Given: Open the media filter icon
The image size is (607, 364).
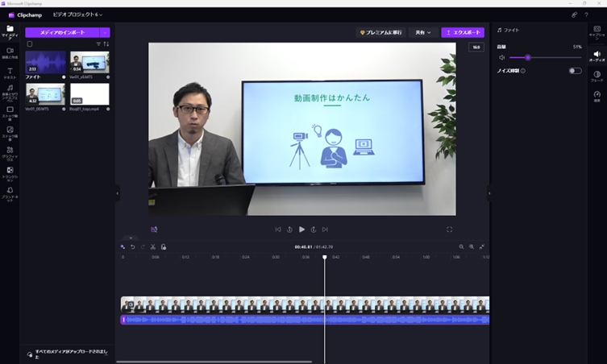Looking at the screenshot, I should click(98, 44).
